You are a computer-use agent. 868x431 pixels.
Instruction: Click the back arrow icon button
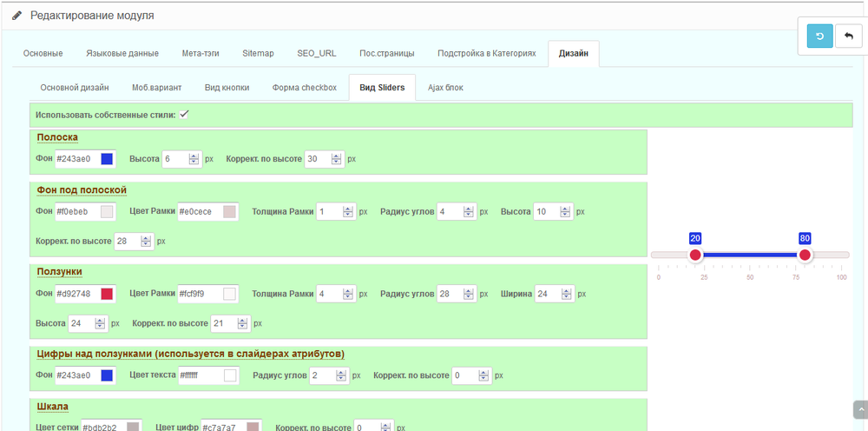pyautogui.click(x=849, y=36)
